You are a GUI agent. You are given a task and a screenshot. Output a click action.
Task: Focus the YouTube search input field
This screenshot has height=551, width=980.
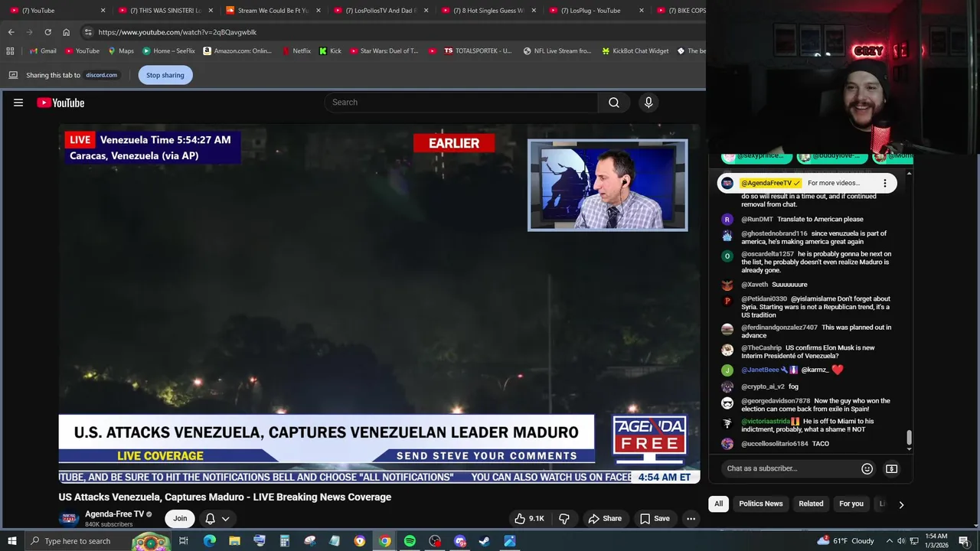462,103
